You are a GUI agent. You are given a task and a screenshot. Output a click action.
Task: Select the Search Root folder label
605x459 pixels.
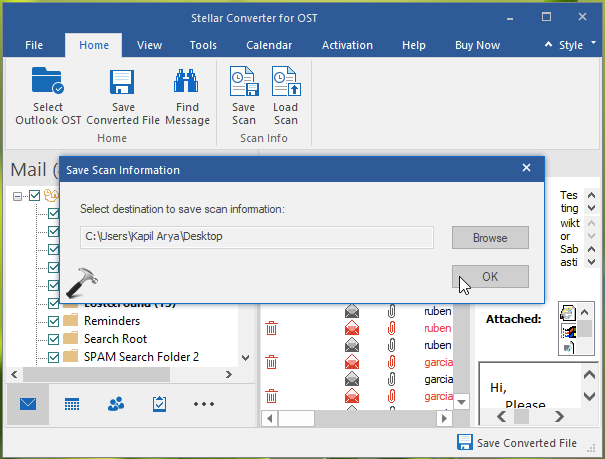pos(115,339)
